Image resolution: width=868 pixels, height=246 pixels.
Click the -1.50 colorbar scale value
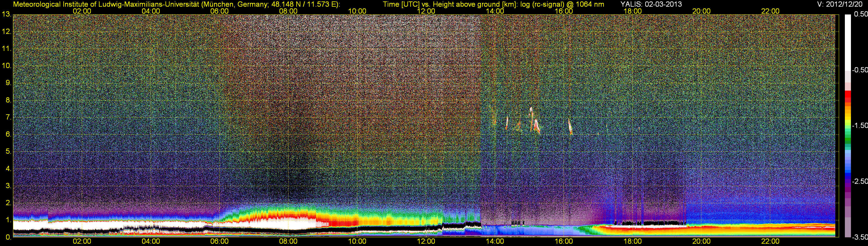pos(860,125)
